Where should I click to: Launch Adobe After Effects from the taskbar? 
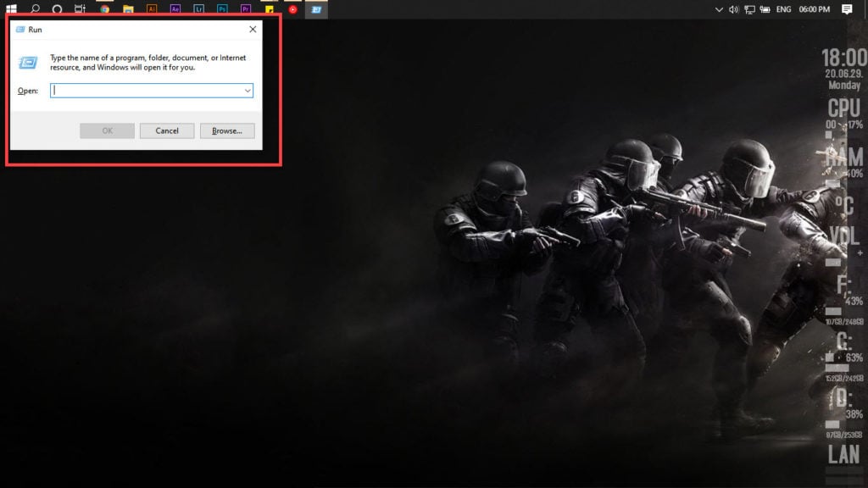pos(175,9)
